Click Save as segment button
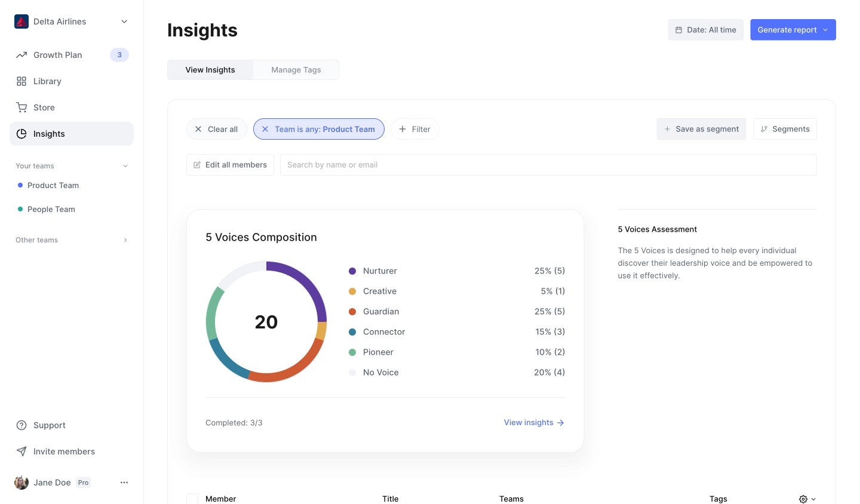The height and width of the screenshot is (504, 860). [x=701, y=129]
